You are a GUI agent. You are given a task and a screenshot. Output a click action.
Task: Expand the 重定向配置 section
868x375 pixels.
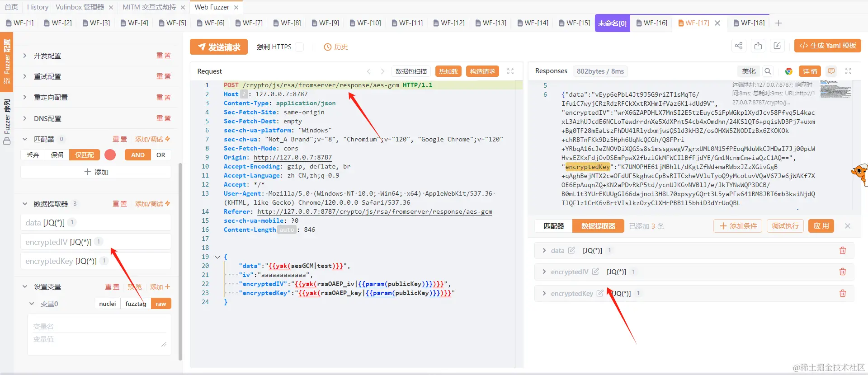(x=25, y=97)
